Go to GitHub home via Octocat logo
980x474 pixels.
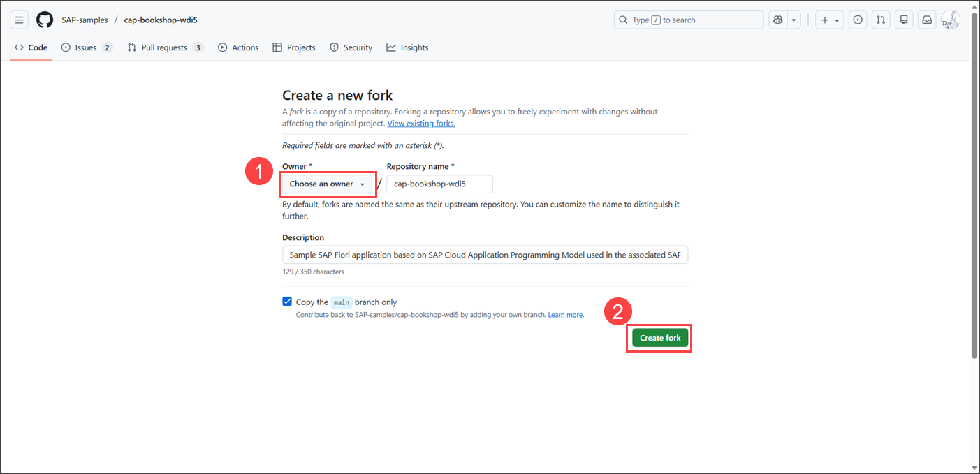[45, 20]
